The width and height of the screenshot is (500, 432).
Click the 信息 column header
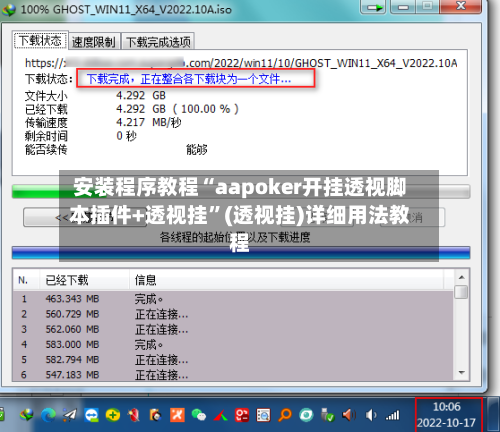pyautogui.click(x=287, y=280)
